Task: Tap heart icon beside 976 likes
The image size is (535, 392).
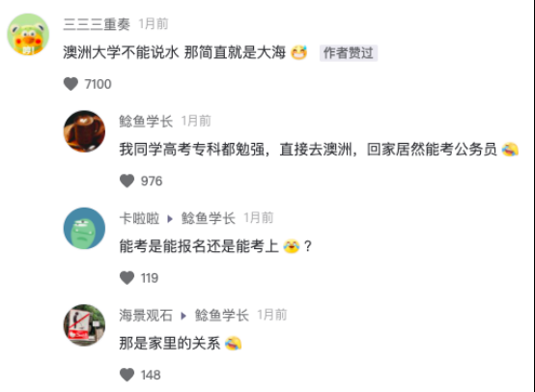Action: 127,181
